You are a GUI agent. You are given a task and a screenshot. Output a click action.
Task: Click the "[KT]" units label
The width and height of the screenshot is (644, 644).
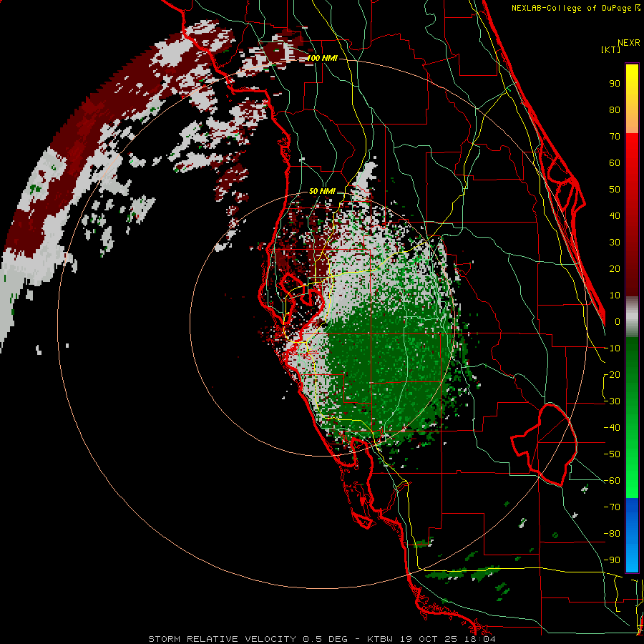tap(611, 49)
